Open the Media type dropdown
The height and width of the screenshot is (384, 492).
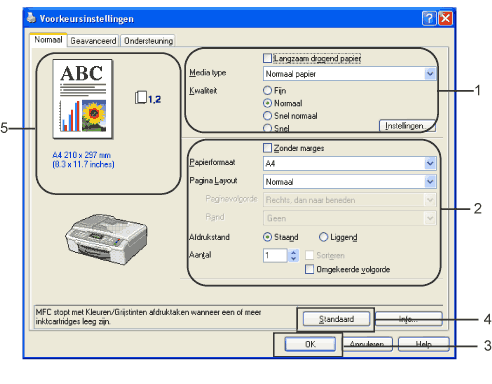(350, 74)
